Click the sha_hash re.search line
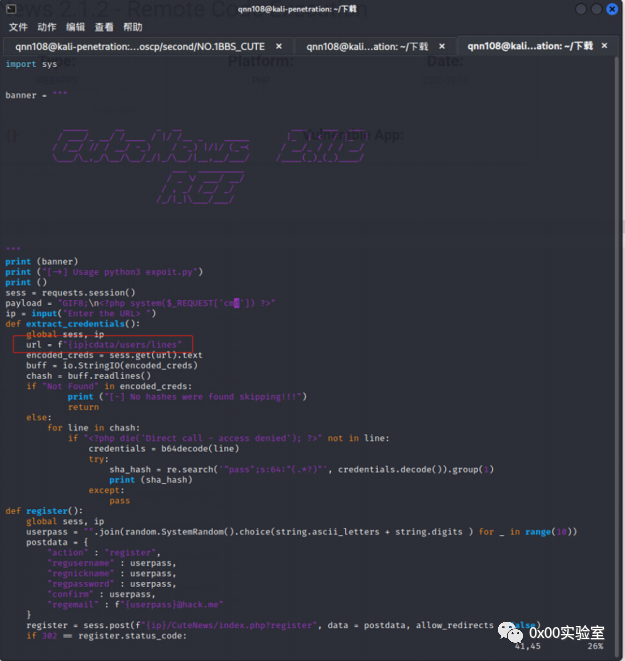This screenshot has width=625, height=661. [x=301, y=469]
